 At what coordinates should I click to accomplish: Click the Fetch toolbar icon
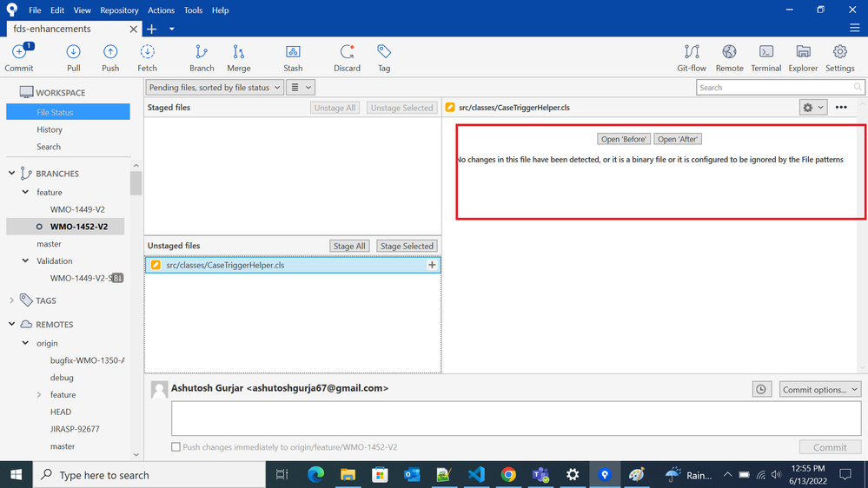(147, 57)
